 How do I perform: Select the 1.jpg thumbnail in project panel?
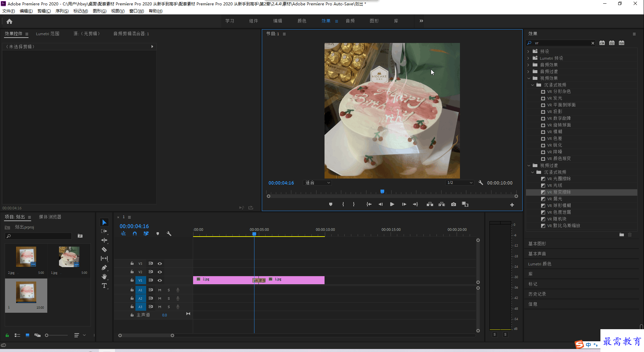tap(69, 257)
